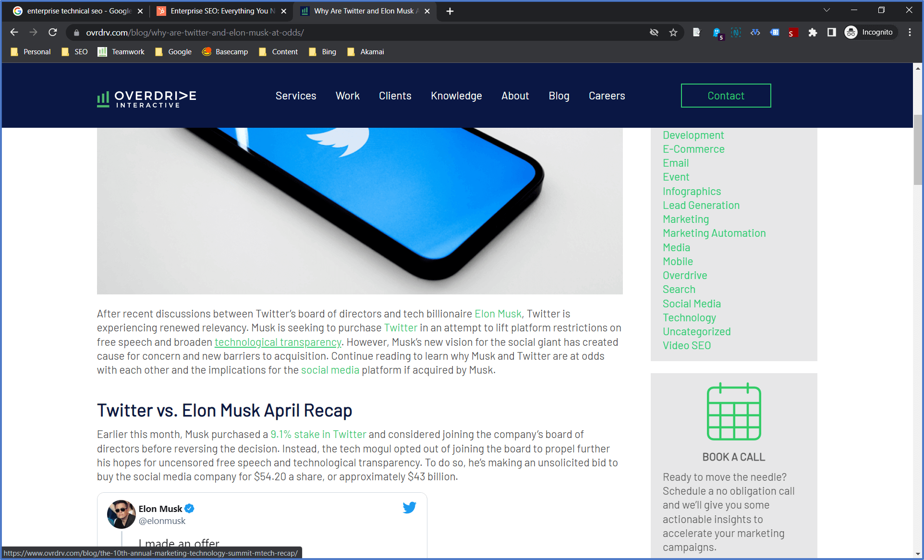Click the Contact button in header
This screenshot has height=560, width=924.
726,95
